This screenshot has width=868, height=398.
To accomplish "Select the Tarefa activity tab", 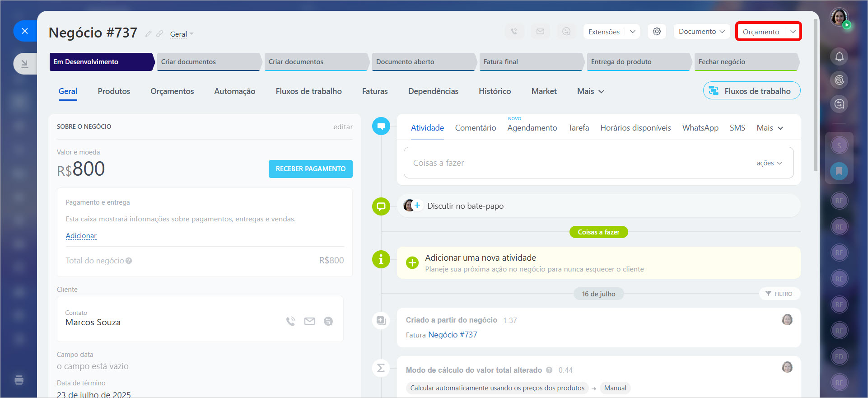I will (579, 128).
